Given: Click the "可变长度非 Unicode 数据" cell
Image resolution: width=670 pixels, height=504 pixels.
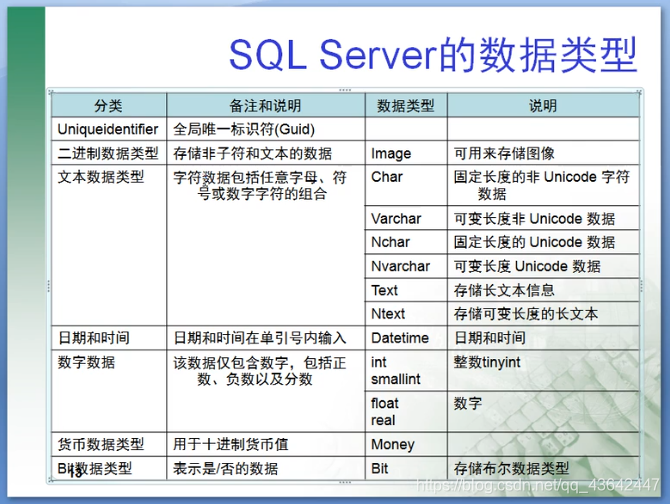Looking at the screenshot, I should coord(544,218).
